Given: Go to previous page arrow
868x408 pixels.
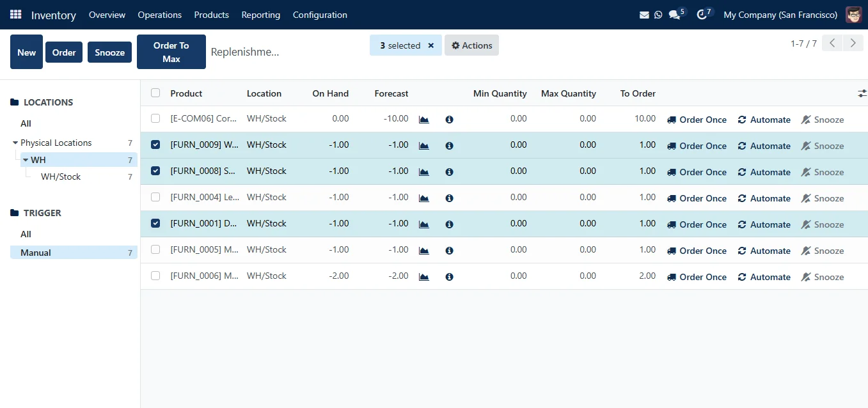Looking at the screenshot, I should (x=832, y=43).
